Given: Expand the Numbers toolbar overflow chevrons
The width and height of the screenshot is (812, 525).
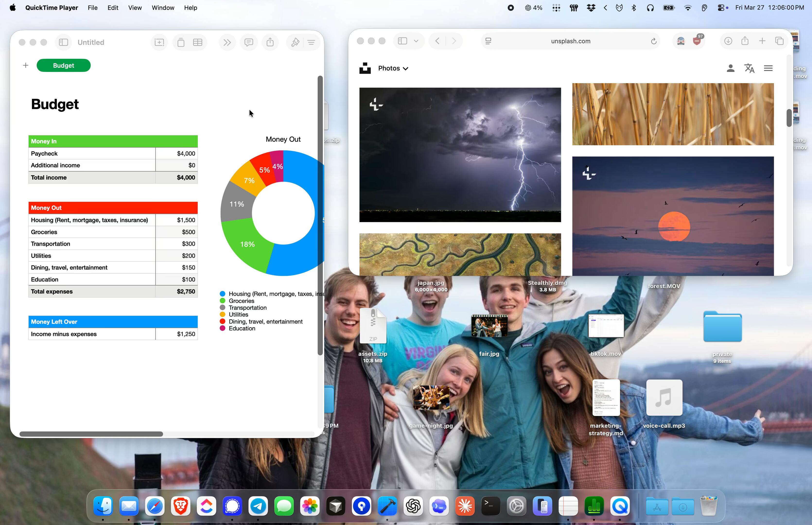Looking at the screenshot, I should point(227,42).
